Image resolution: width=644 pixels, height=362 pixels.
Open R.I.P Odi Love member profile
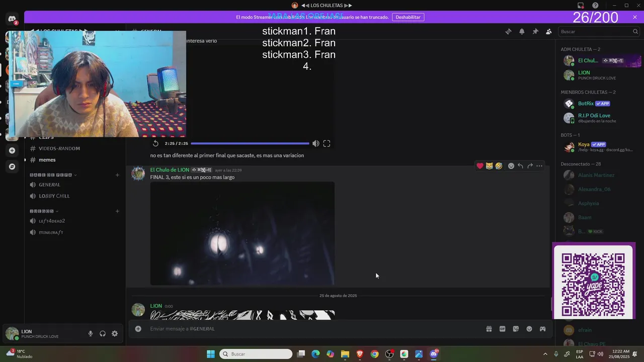601,118
